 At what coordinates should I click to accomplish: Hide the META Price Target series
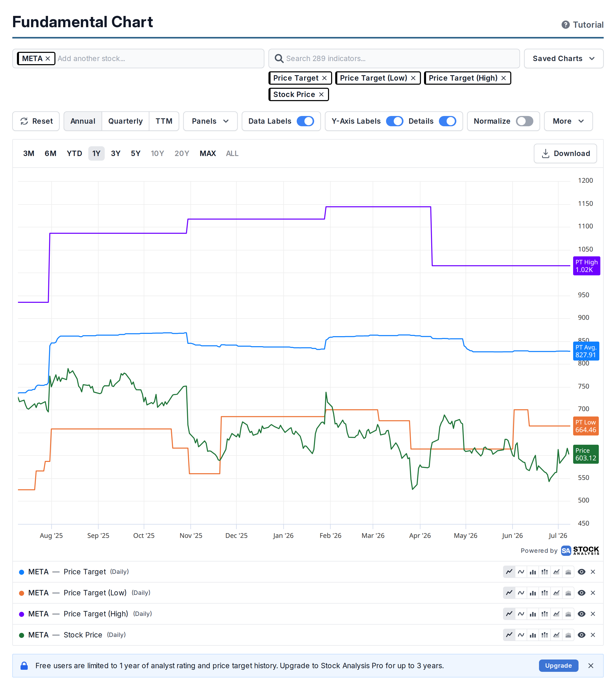(582, 572)
